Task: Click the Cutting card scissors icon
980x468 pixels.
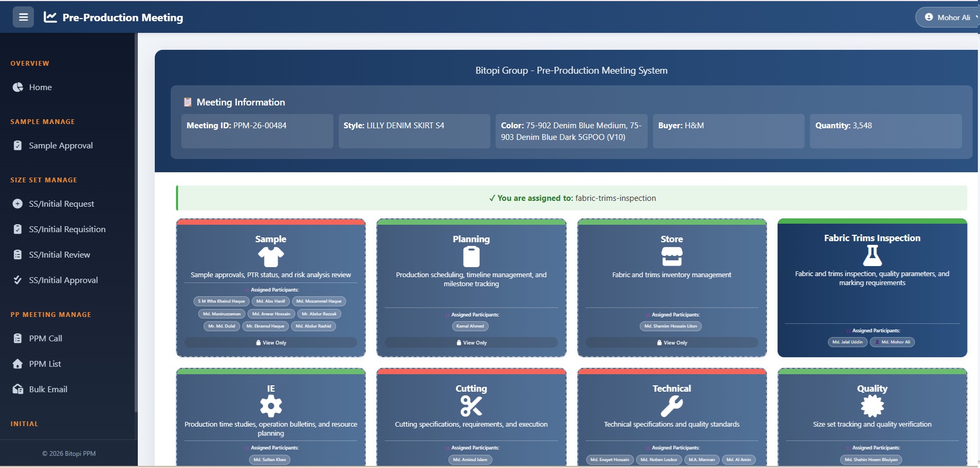Action: (x=471, y=407)
